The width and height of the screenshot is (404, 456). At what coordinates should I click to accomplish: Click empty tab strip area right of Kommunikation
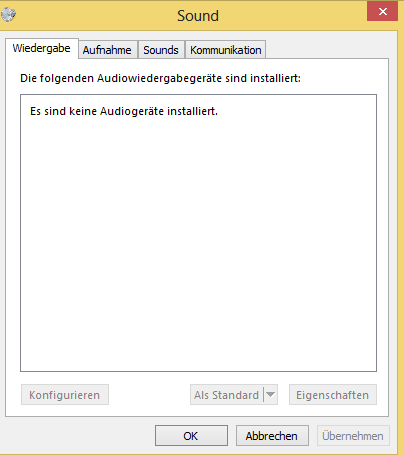click(327, 49)
